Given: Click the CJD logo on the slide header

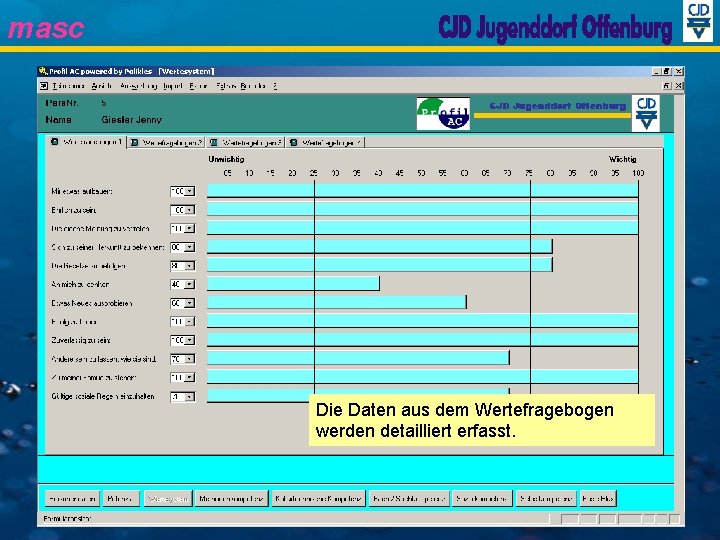Looking at the screenshot, I should 698,21.
